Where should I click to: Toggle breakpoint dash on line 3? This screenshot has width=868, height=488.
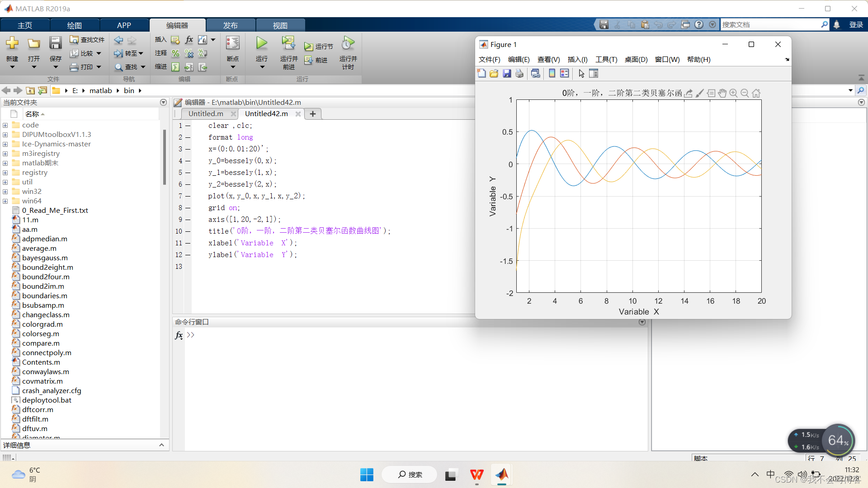188,149
